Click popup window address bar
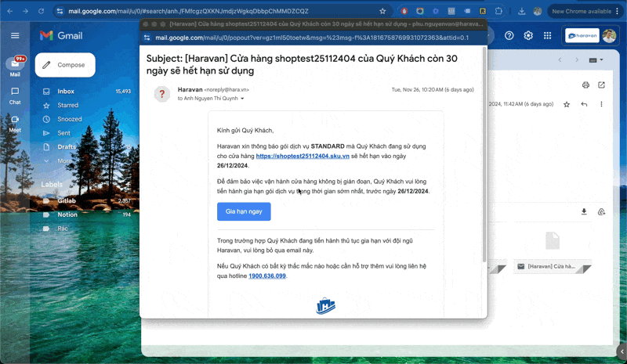This screenshot has width=627, height=364. (312, 38)
